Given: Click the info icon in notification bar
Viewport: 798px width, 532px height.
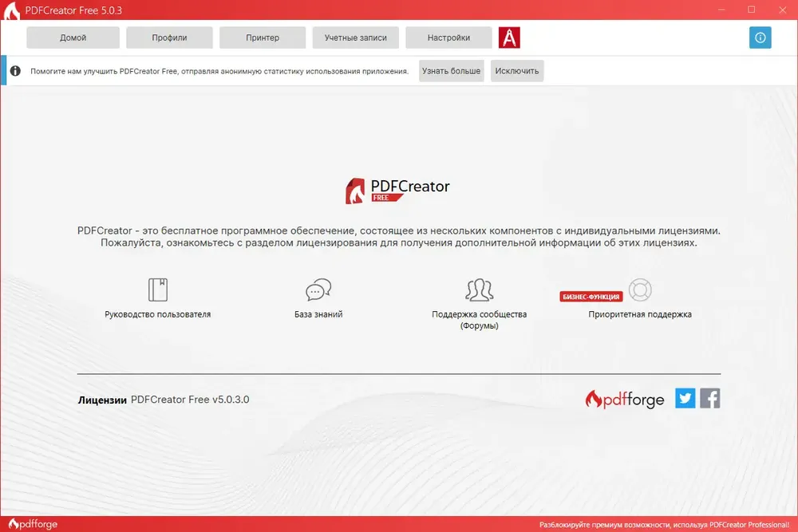Looking at the screenshot, I should 15,71.
